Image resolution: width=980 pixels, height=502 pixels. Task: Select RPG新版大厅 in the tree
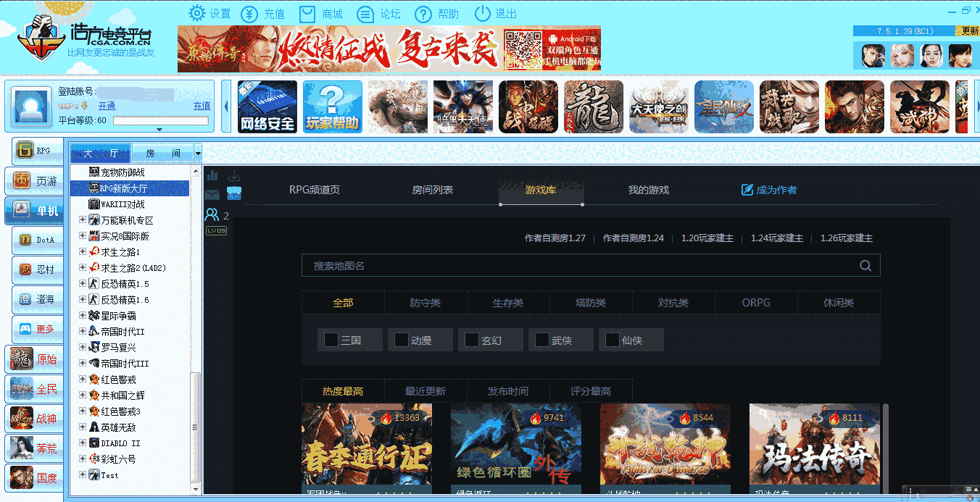130,188
